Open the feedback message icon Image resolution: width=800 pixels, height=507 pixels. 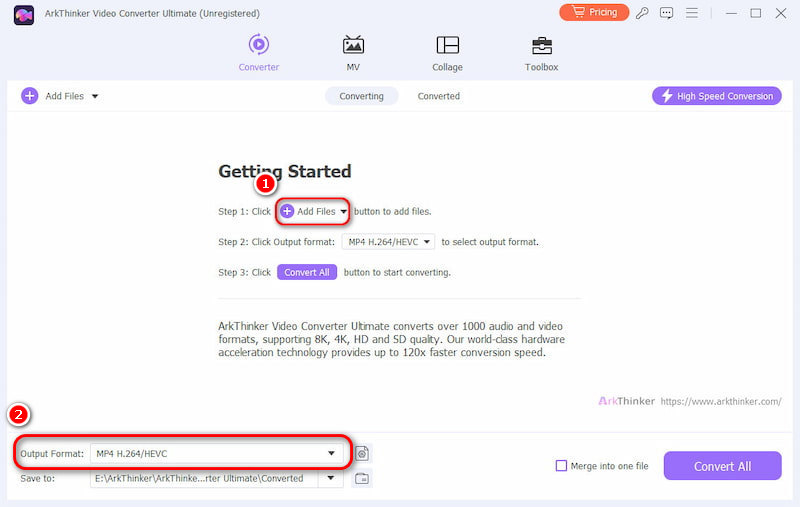666,13
